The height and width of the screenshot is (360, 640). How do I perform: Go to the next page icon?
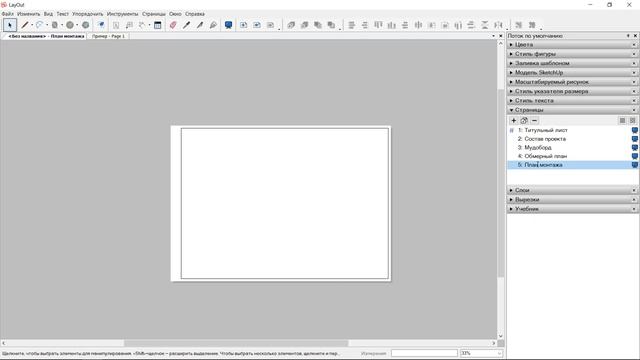271,25
